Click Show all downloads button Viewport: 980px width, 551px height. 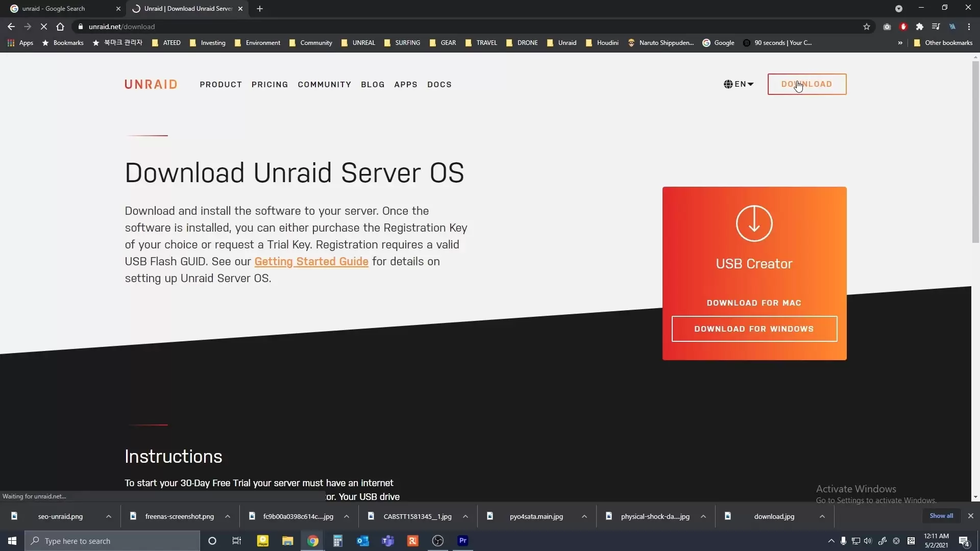point(941,516)
